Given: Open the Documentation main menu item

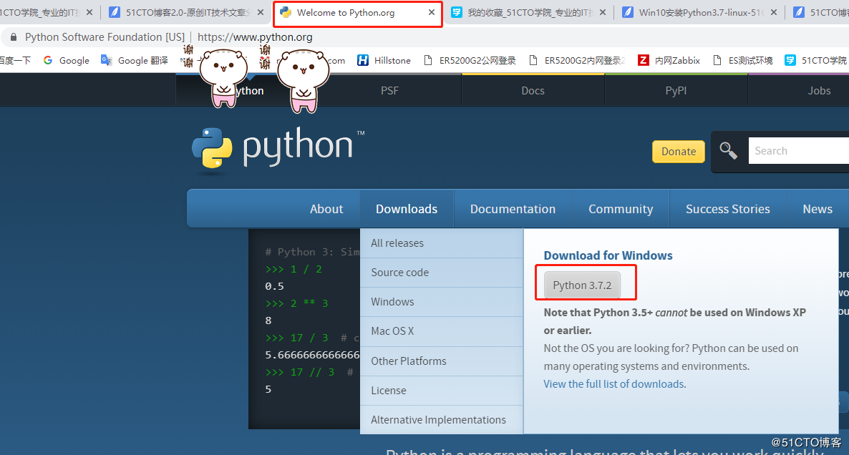Looking at the screenshot, I should coord(513,209).
